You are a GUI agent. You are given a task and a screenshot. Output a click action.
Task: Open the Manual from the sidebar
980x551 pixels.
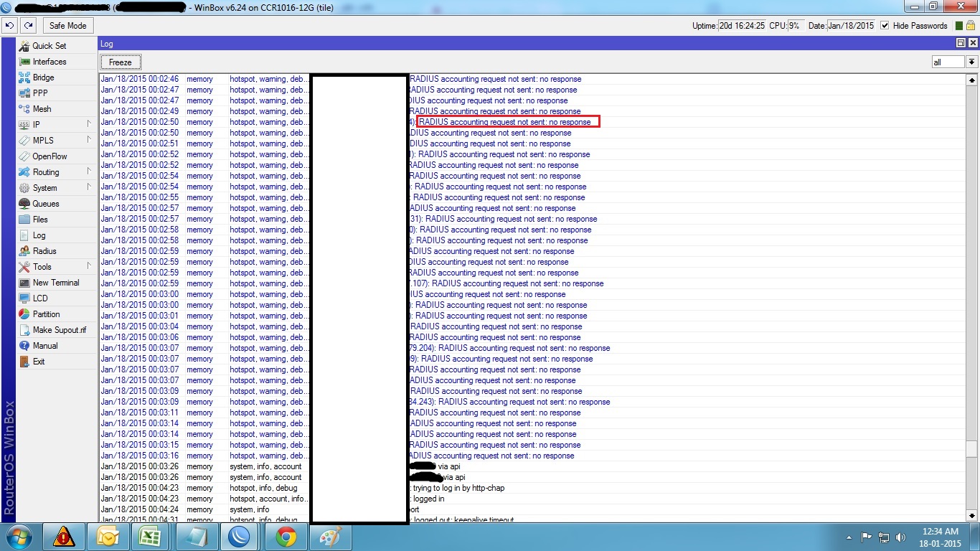click(45, 346)
